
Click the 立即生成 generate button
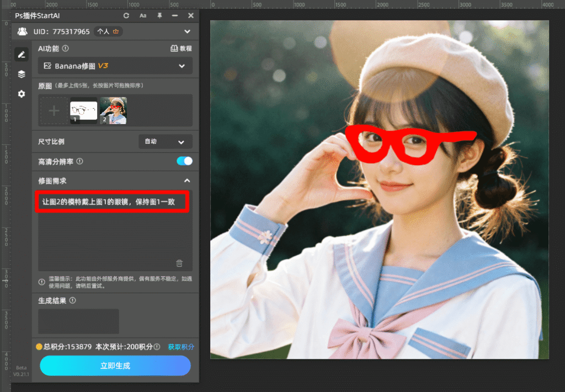115,366
